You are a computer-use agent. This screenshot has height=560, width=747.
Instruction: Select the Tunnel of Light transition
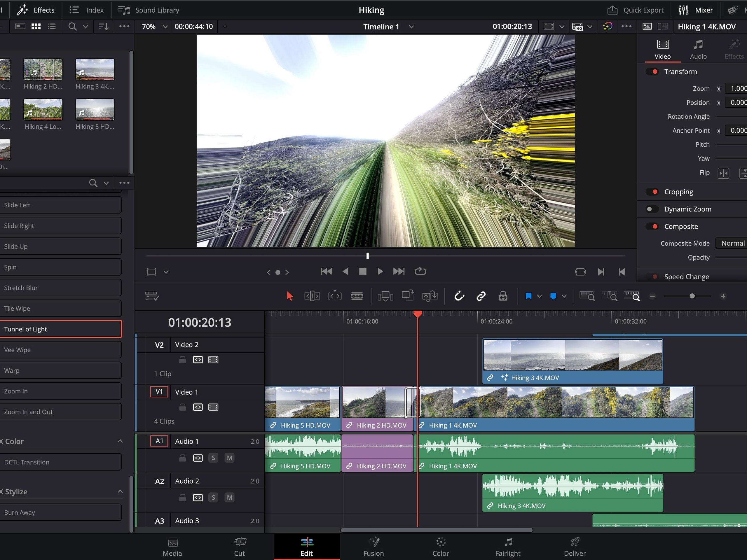click(x=61, y=329)
